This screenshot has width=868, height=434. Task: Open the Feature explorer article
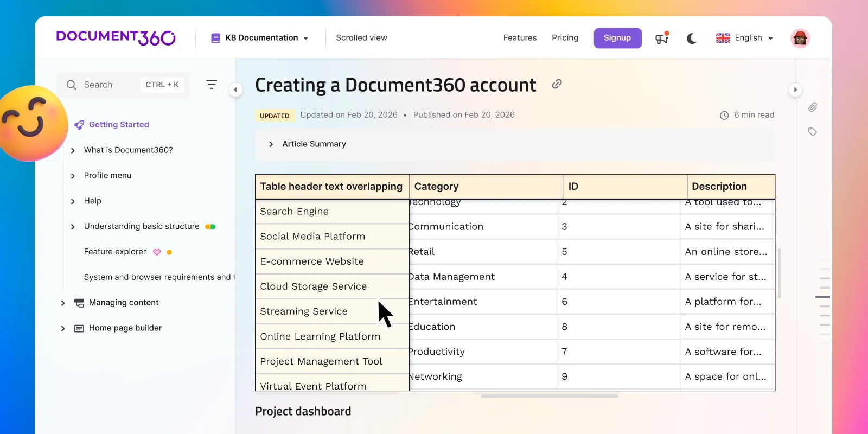(x=115, y=252)
